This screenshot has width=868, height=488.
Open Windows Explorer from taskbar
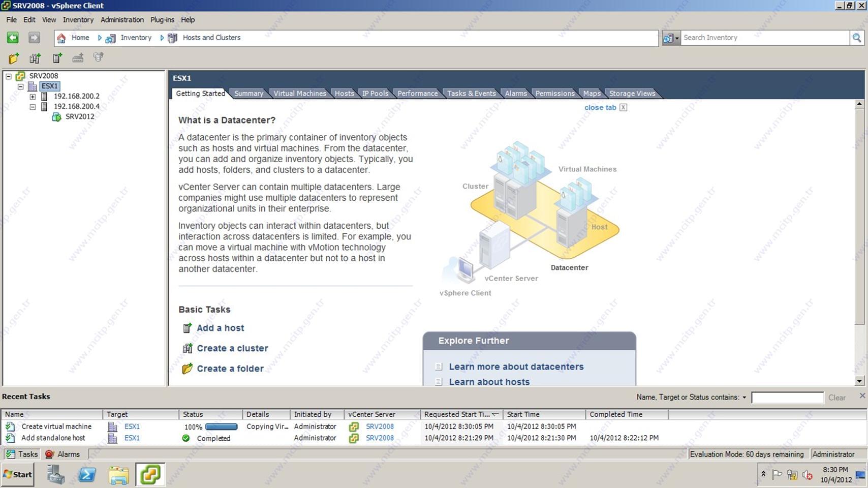coord(118,475)
